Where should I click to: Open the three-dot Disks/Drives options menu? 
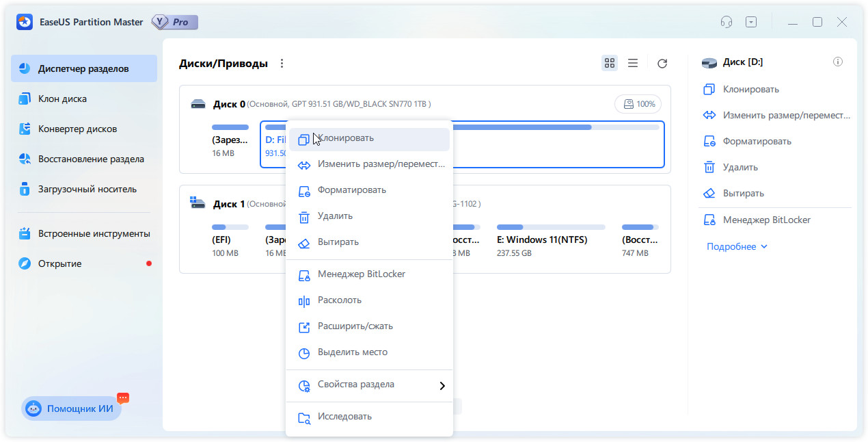(282, 64)
